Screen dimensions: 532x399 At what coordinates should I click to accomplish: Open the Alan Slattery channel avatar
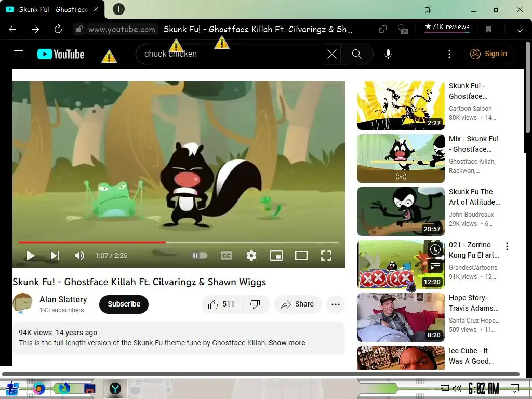(22, 303)
